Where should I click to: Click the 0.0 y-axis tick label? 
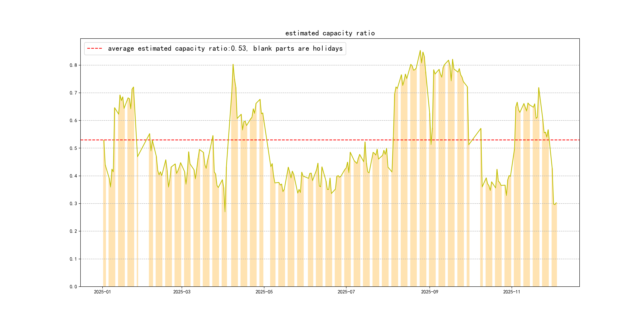click(x=73, y=286)
